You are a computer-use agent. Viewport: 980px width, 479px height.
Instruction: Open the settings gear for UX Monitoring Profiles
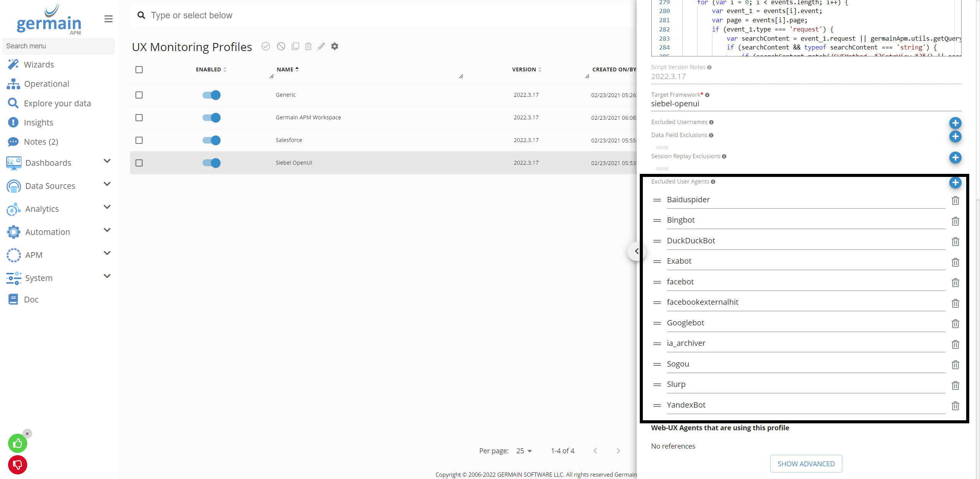[x=334, y=46]
